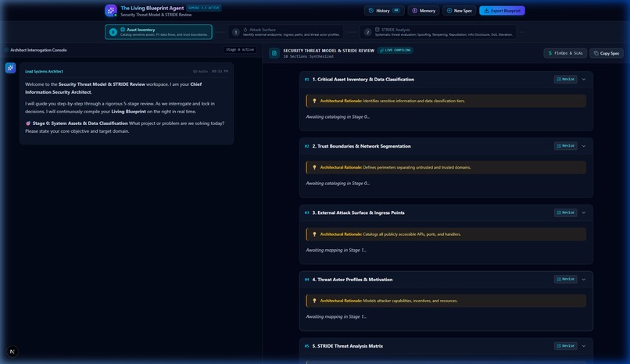Image resolution: width=630 pixels, height=364 pixels.
Task: Click the history clock icon in History button
Action: click(x=370, y=10)
